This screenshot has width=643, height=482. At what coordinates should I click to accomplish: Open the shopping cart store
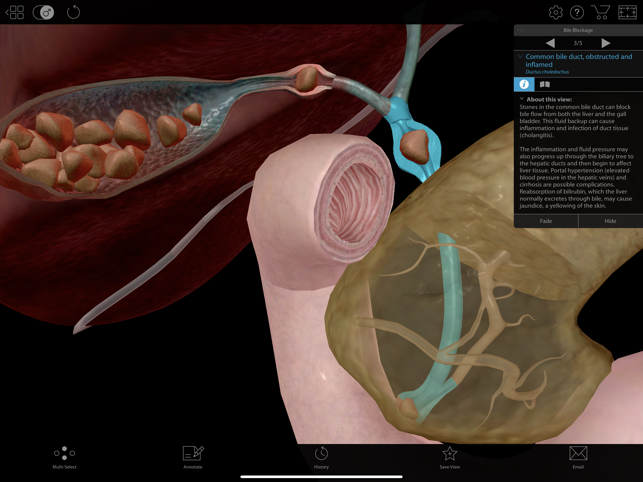[x=601, y=12]
